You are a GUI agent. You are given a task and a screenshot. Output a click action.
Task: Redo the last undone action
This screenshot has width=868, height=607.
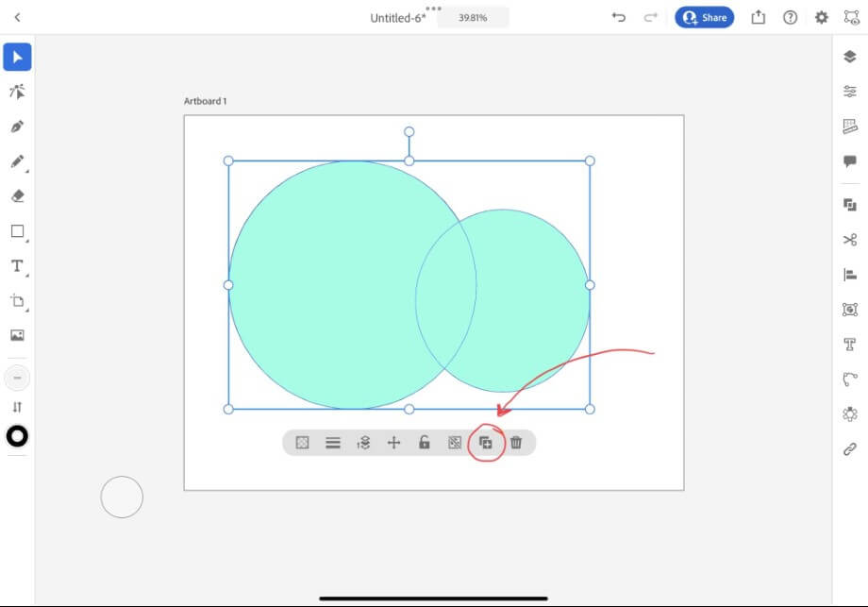pos(650,17)
